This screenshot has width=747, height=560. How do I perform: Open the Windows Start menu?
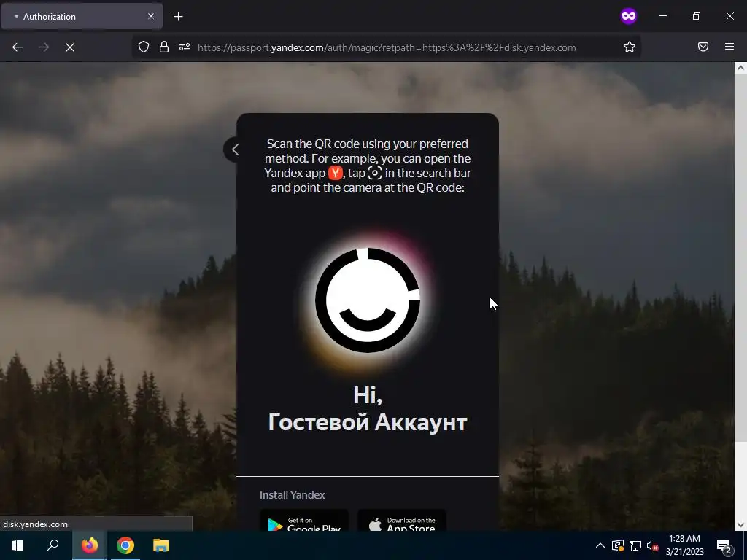coord(18,545)
